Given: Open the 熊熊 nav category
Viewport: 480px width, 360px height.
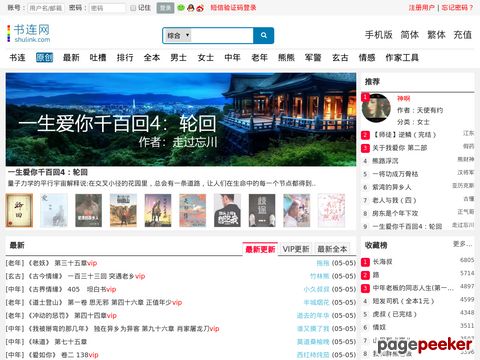Looking at the screenshot, I should click(x=286, y=58).
